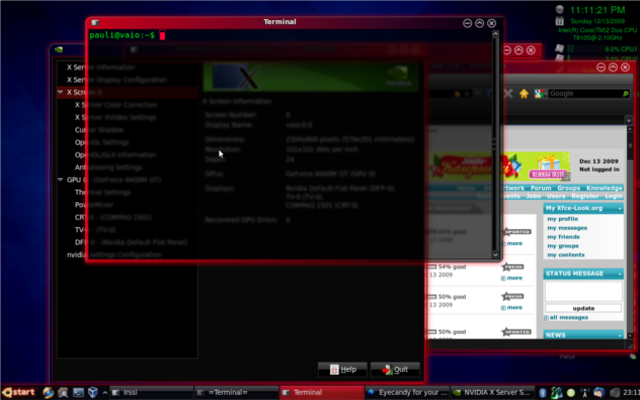Click the wireless antenna tray icon

584,393
